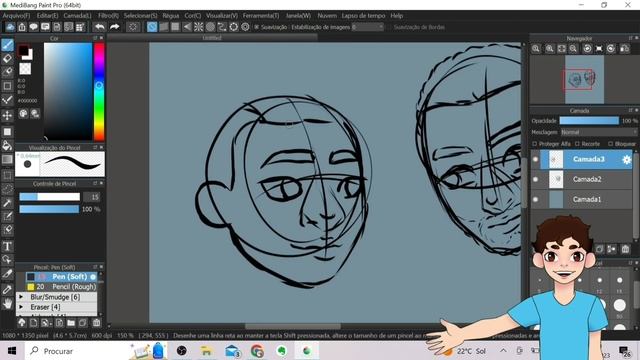Enable the Recorte checkbox
640x360 pixels.
click(x=577, y=144)
